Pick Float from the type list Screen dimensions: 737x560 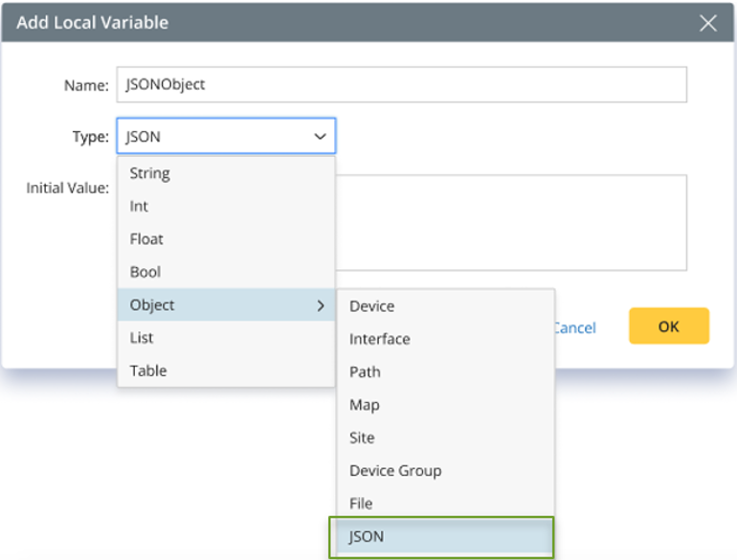coord(146,239)
